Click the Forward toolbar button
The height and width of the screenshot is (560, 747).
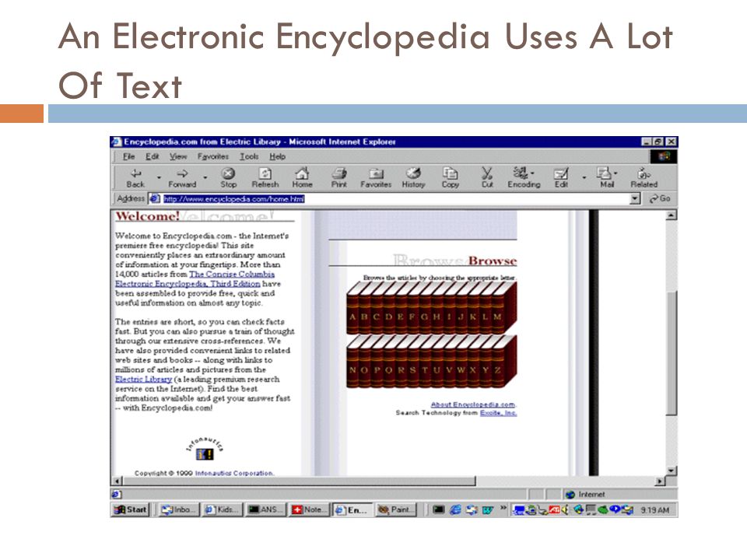(x=182, y=178)
